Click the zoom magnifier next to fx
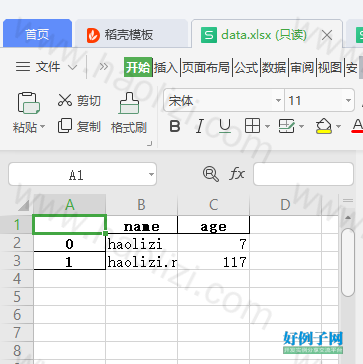The width and height of the screenshot is (363, 364). (x=211, y=174)
